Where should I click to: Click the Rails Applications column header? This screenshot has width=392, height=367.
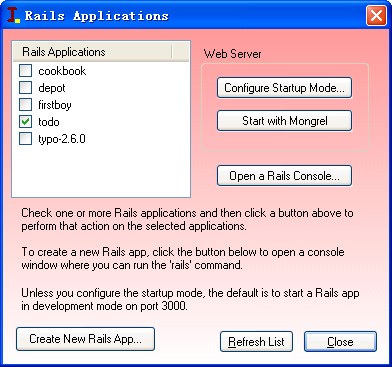click(92, 52)
